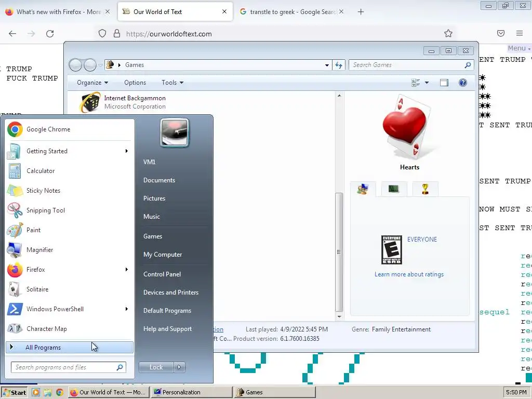Open Default Programs
532x399 pixels.
tap(167, 311)
